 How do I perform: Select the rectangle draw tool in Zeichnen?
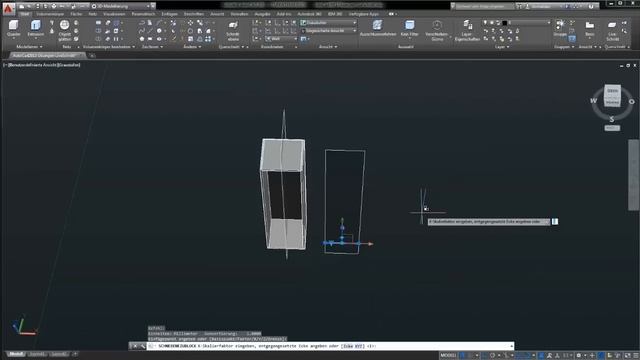click(150, 39)
